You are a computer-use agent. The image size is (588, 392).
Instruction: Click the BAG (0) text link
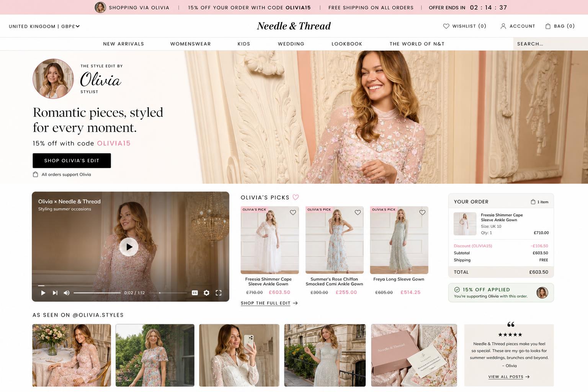[564, 26]
